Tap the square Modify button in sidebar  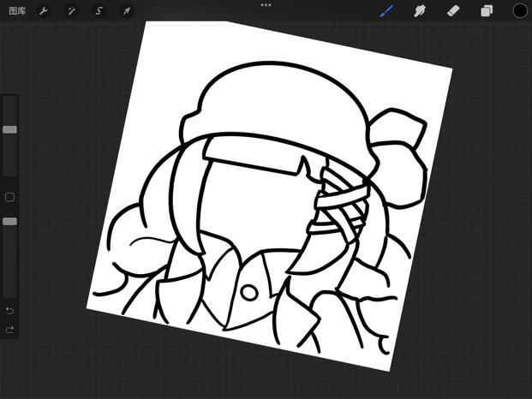(x=9, y=197)
